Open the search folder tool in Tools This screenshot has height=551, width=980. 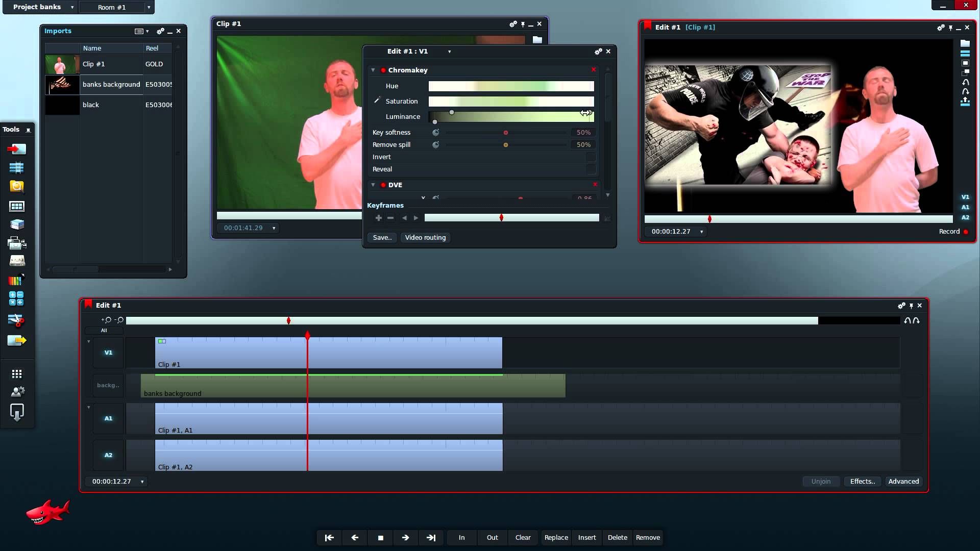point(17,186)
